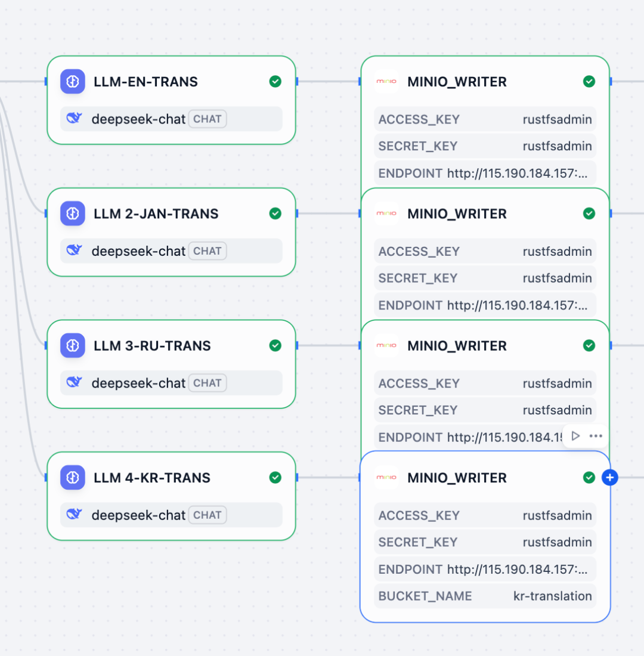Run the node with the play button
This screenshot has width=644, height=656.
click(575, 436)
